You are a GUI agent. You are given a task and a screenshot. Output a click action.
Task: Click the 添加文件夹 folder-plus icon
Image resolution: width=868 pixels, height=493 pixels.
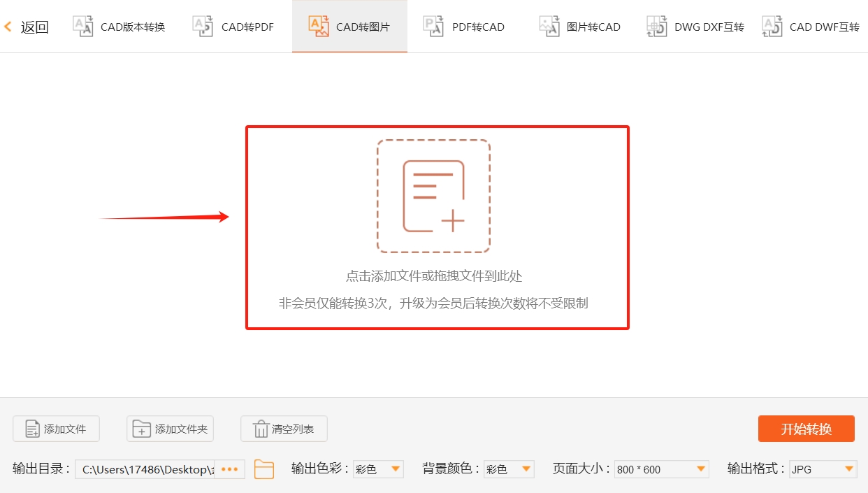[x=142, y=429]
